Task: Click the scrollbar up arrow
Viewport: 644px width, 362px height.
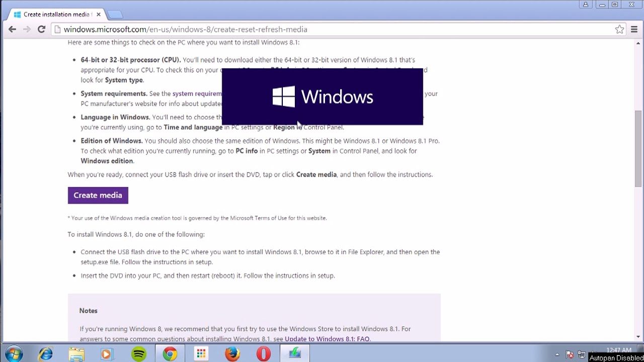Action: click(x=638, y=43)
